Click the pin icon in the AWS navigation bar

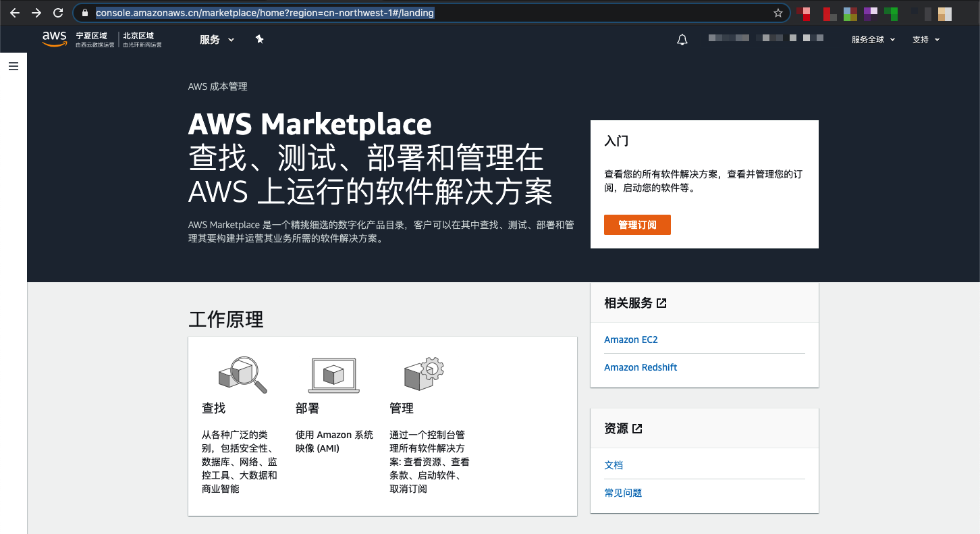(x=260, y=39)
